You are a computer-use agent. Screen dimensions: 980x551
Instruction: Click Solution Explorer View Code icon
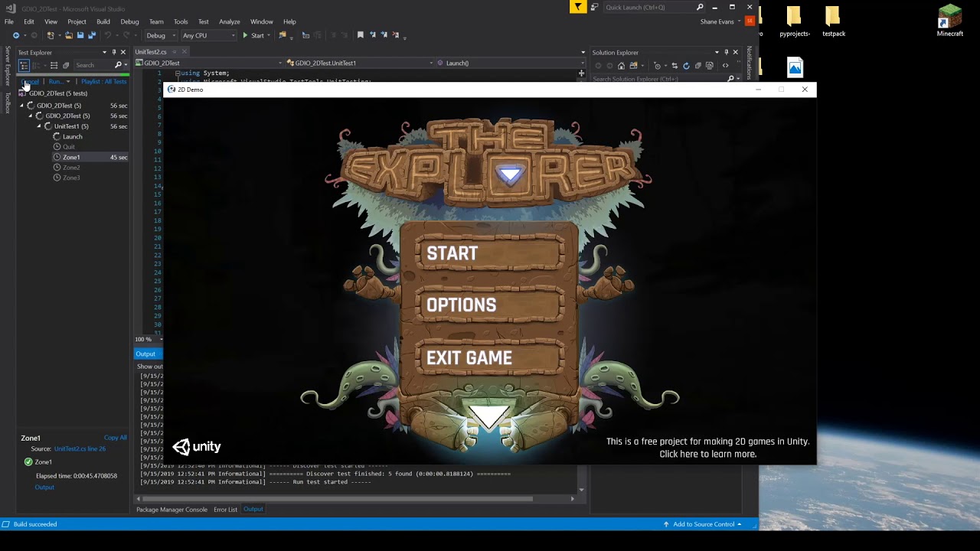pos(725,66)
